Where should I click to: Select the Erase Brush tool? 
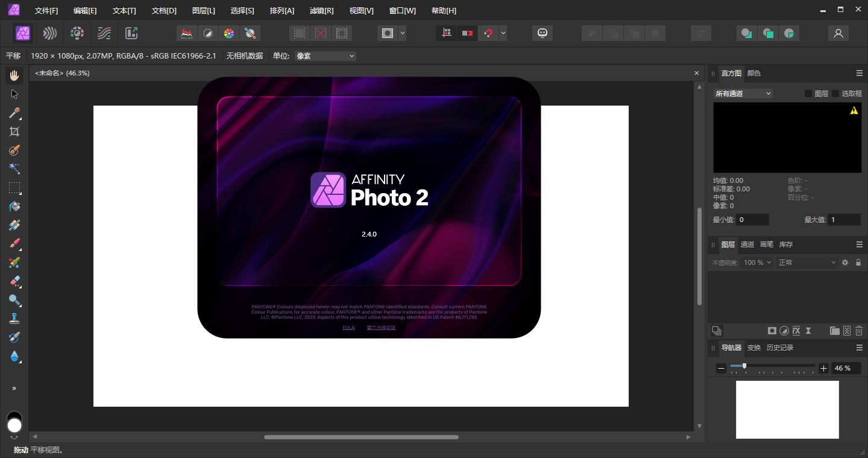[14, 281]
